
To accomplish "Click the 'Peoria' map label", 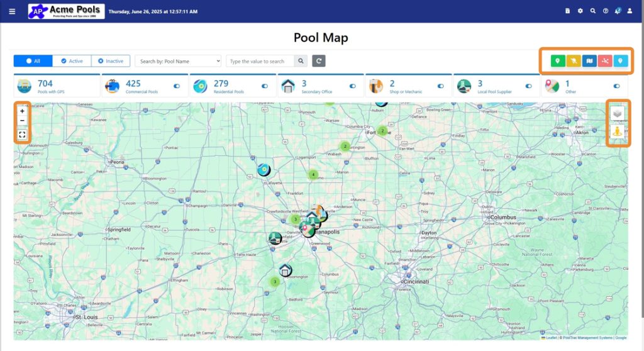I will tap(117, 162).
